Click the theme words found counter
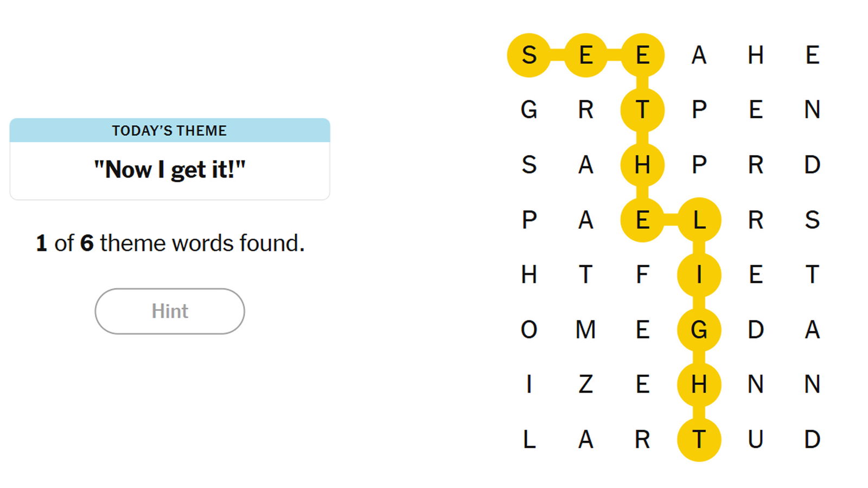 point(170,243)
